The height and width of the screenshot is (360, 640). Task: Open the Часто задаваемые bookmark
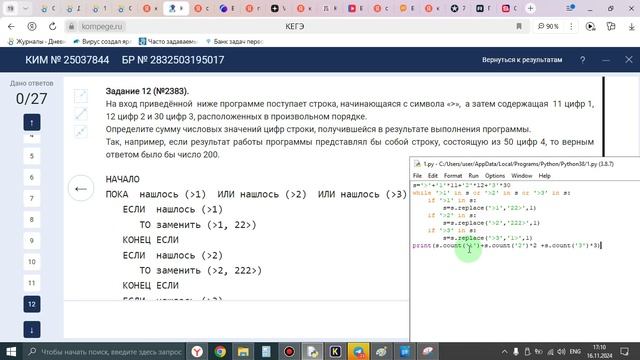168,42
